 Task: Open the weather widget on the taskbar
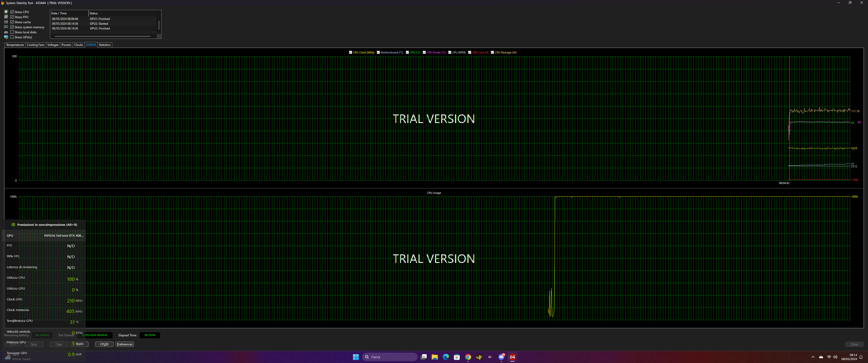18,357
